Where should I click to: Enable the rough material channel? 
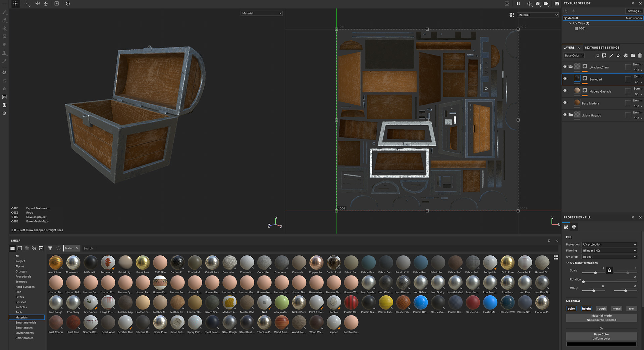(601, 309)
